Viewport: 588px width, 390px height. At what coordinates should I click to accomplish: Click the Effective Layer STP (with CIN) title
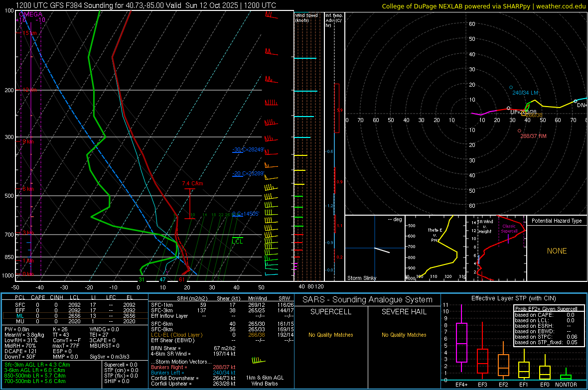coord(513,298)
